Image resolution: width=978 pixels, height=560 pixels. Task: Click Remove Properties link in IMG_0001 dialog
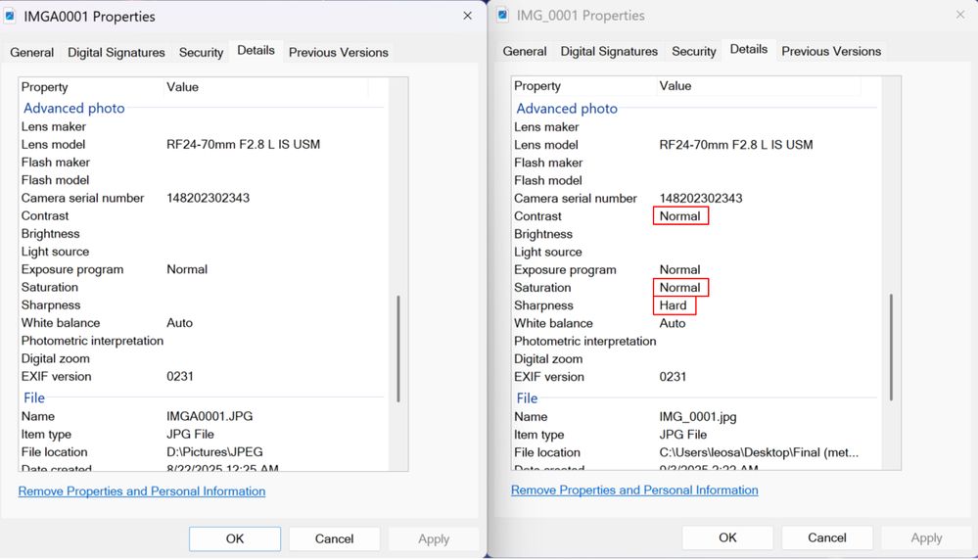[634, 490]
